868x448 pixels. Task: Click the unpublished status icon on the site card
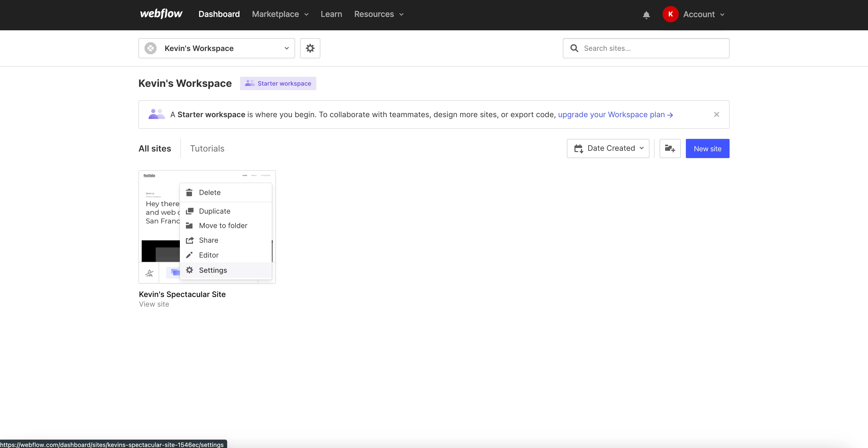(149, 273)
